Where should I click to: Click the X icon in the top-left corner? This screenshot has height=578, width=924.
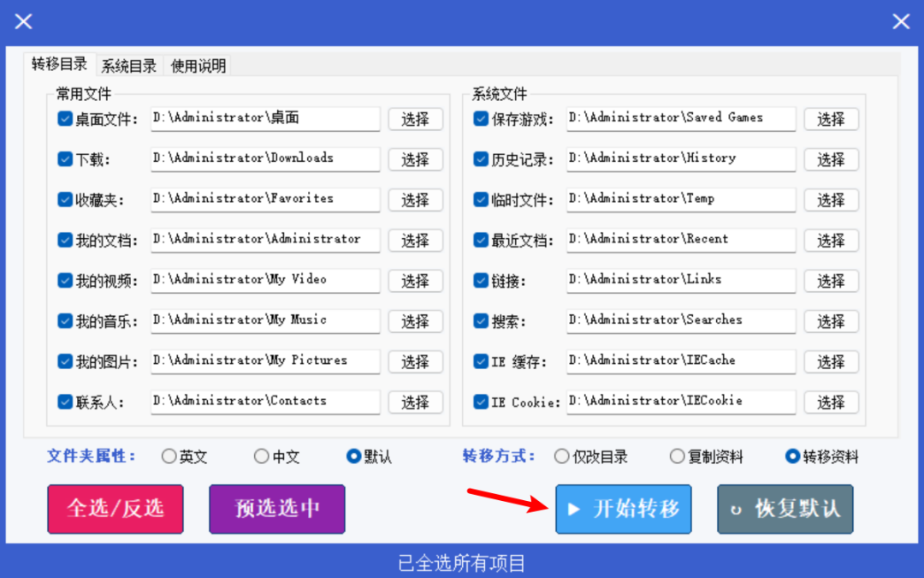coord(24,21)
